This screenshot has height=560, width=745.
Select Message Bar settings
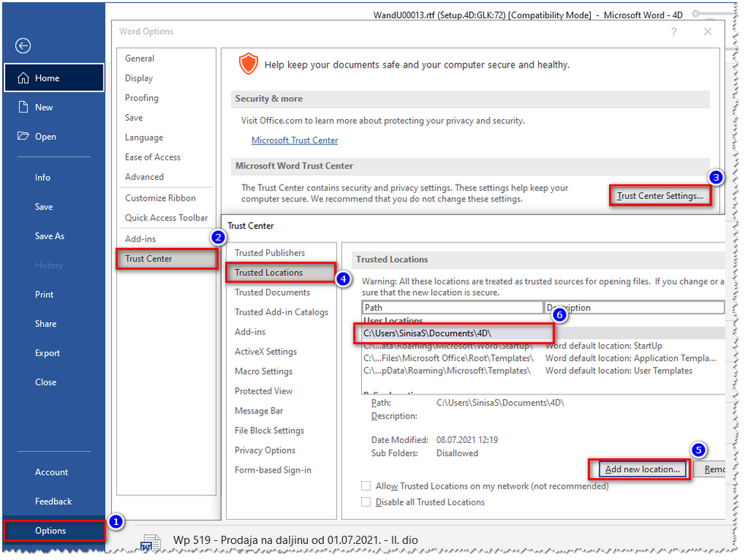tap(258, 411)
